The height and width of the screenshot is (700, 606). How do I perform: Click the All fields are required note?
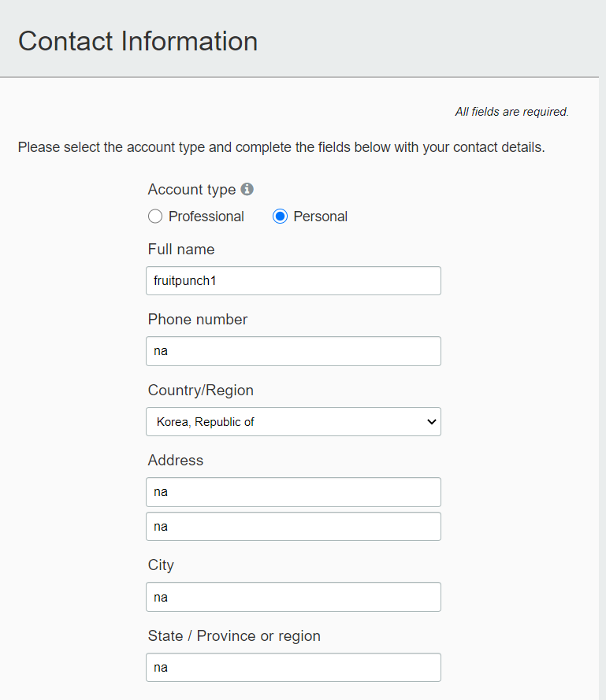(511, 112)
